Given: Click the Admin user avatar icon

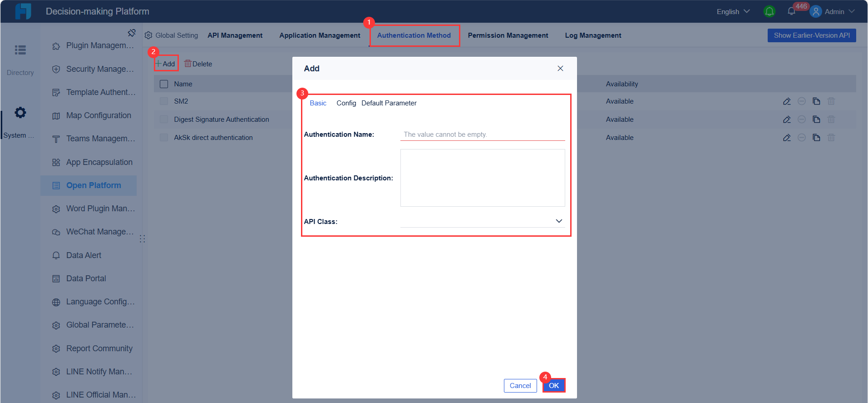Looking at the screenshot, I should click(816, 11).
